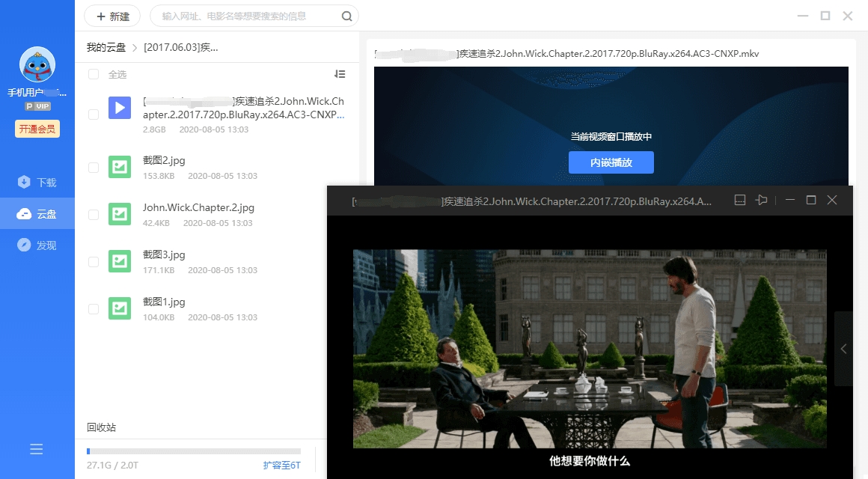Click the image icon for 截图2.jpg
Image resolution: width=868 pixels, height=479 pixels.
pos(120,167)
